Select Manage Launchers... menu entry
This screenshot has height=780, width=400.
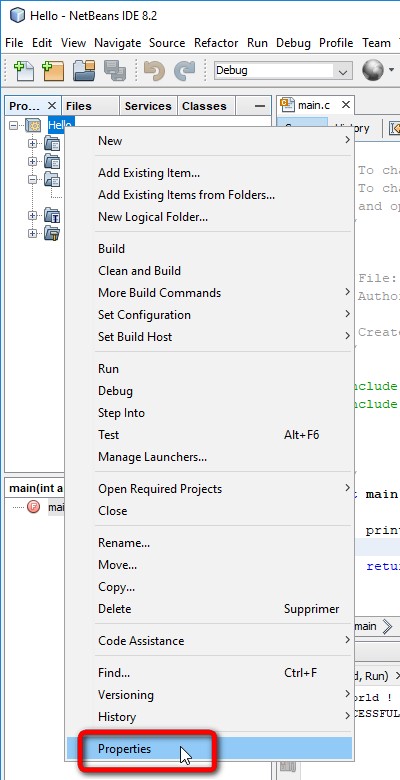[x=152, y=456]
